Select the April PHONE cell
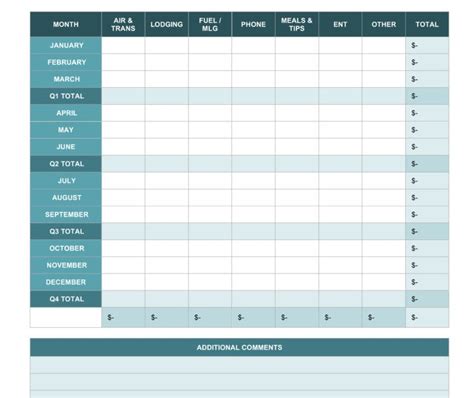The height and width of the screenshot is (398, 474). [253, 113]
